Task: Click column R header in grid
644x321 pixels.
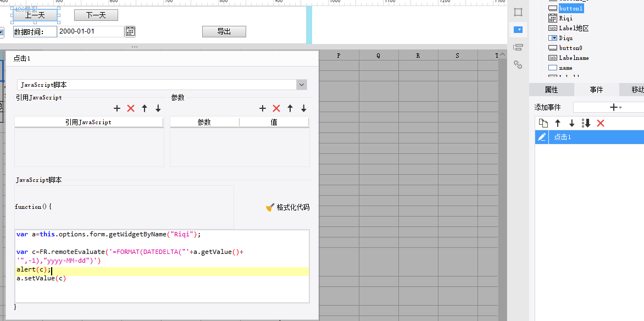Action: [x=418, y=55]
